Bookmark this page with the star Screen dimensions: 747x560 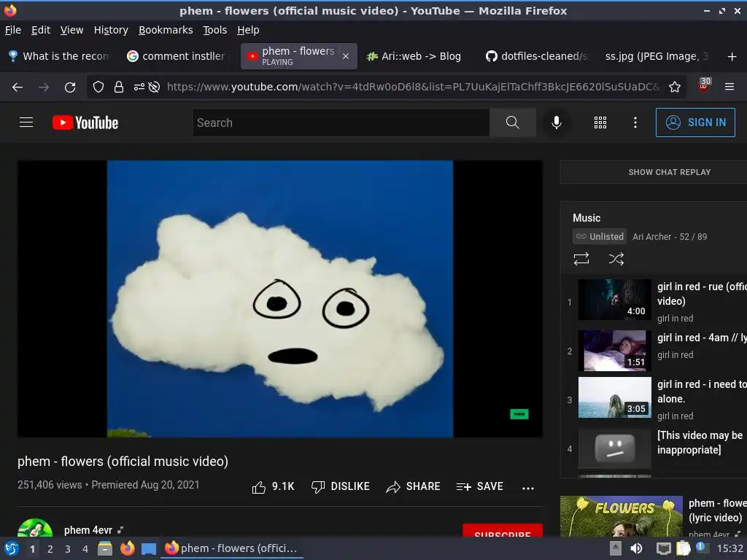pyautogui.click(x=675, y=87)
